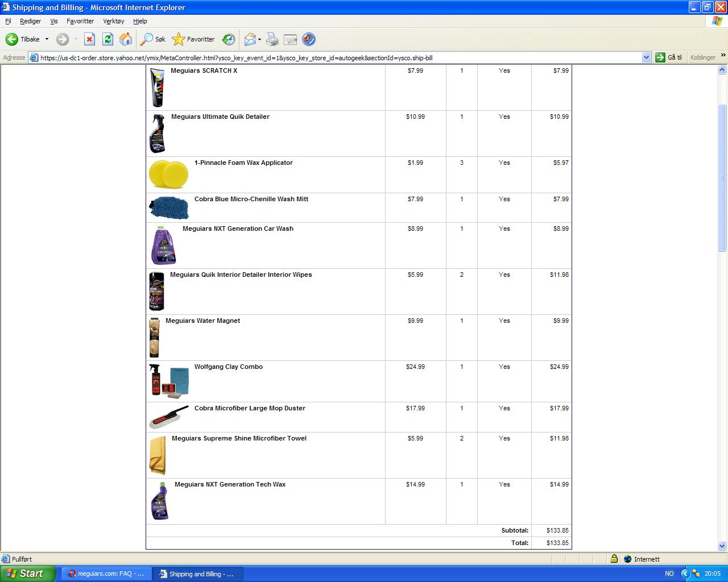
Task: Click the Cobra Wash Mitt product image
Action: [168, 207]
